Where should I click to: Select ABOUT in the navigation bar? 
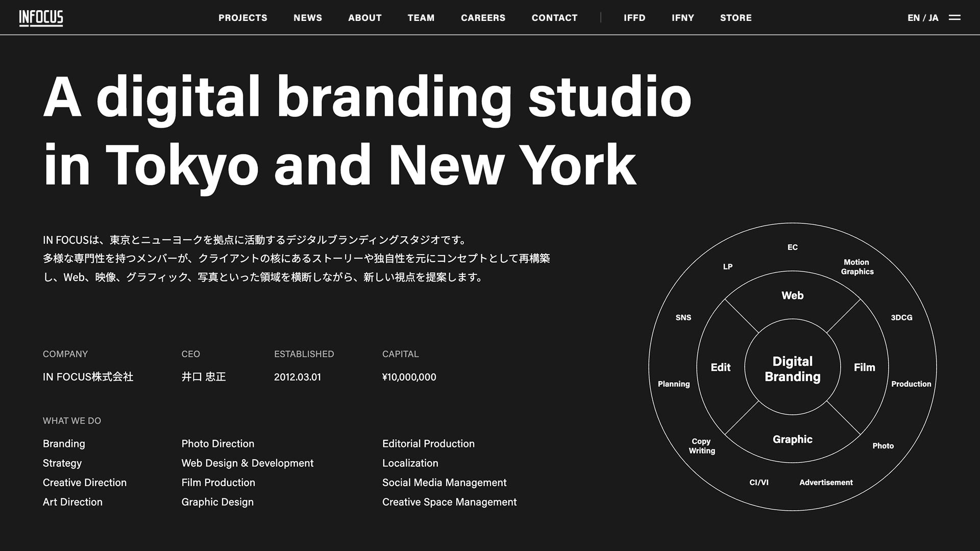pyautogui.click(x=365, y=18)
